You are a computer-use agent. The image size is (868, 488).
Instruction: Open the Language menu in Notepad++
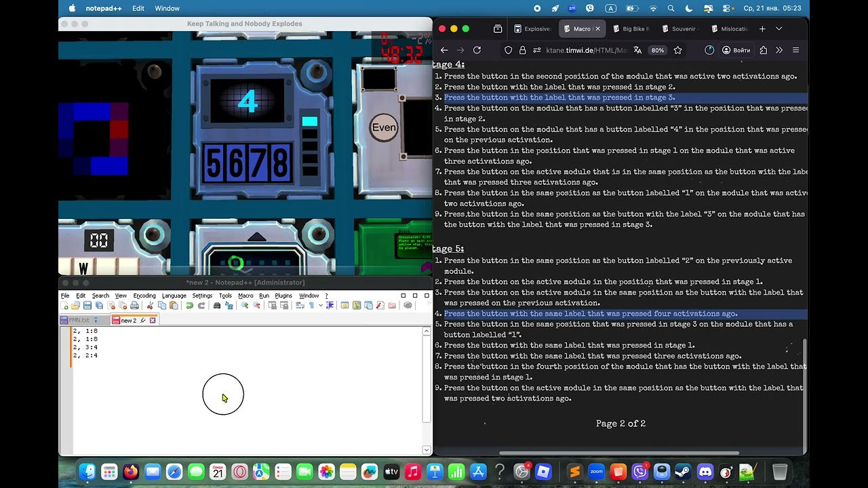(174, 296)
